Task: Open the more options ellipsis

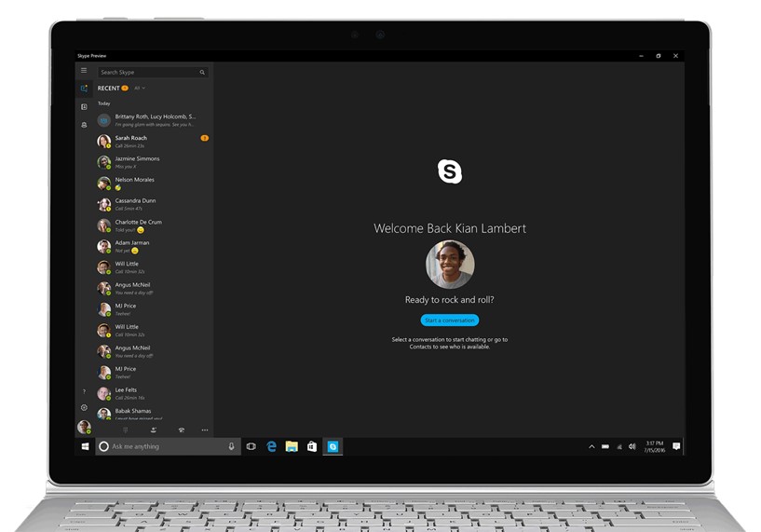Action: (205, 430)
